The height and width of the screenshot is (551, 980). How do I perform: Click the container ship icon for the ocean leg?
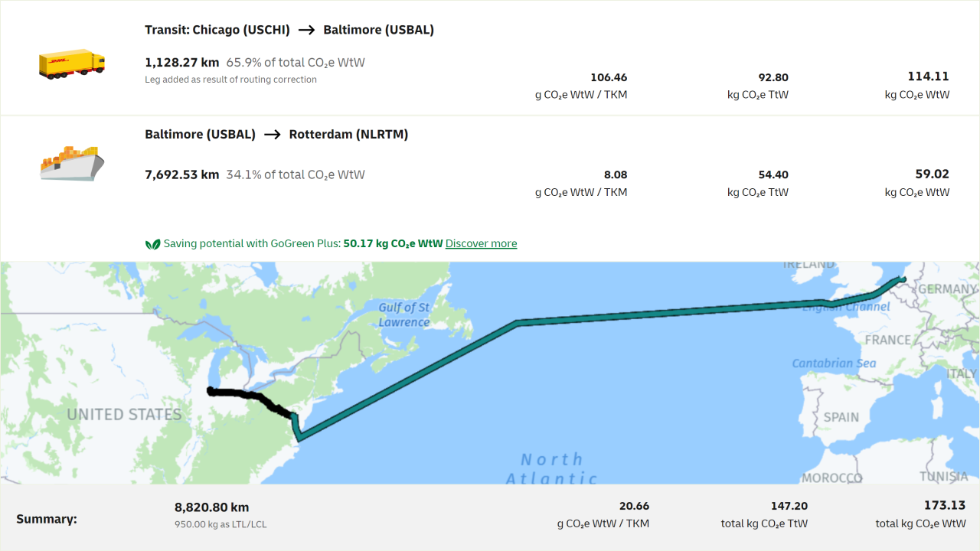click(71, 162)
